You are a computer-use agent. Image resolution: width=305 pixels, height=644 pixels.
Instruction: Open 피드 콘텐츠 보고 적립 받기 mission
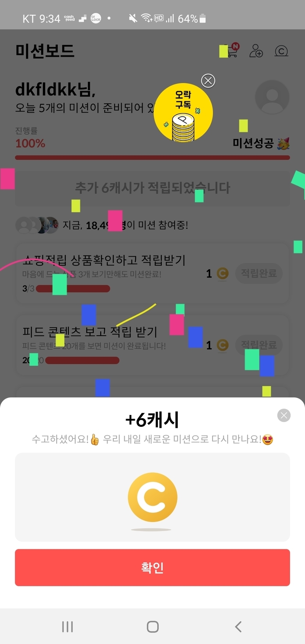click(x=152, y=345)
